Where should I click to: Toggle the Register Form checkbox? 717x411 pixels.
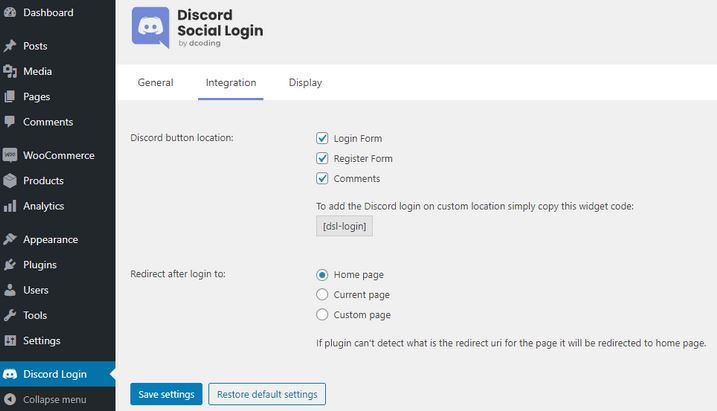click(322, 158)
